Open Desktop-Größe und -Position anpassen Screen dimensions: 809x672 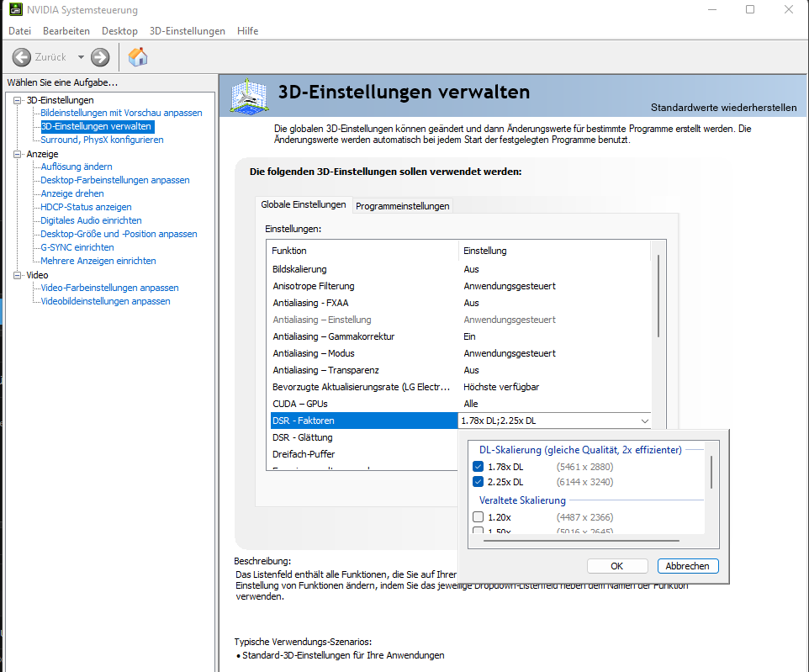click(119, 233)
